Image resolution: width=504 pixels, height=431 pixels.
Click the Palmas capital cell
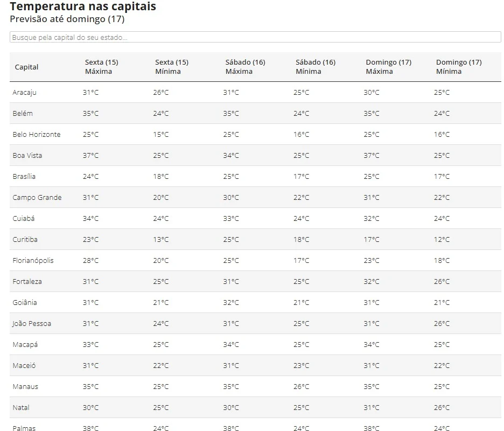24,428
